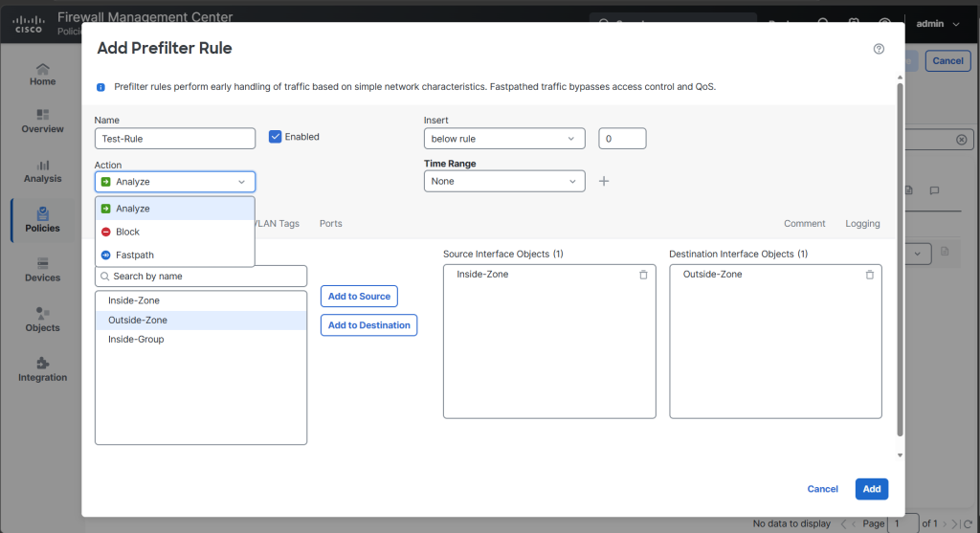980x533 pixels.
Task: Open the help icon in dialog header
Action: click(879, 49)
